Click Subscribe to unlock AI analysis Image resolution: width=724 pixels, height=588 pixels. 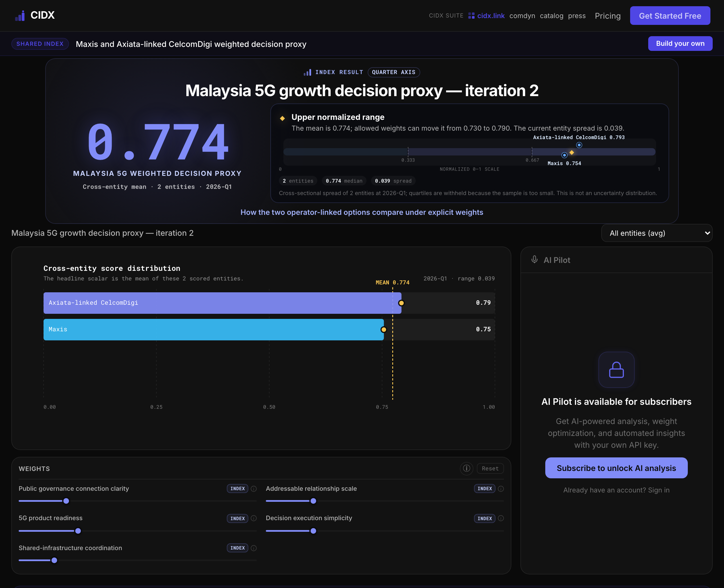pos(616,468)
